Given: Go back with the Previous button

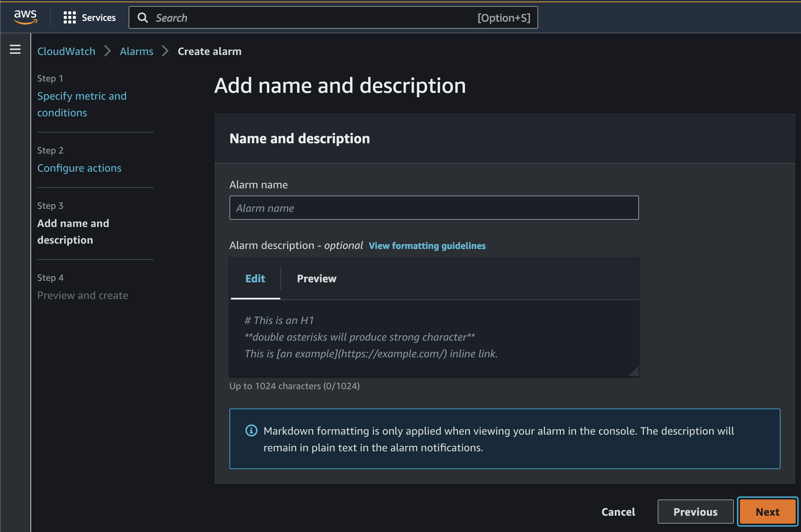Looking at the screenshot, I should (695, 512).
